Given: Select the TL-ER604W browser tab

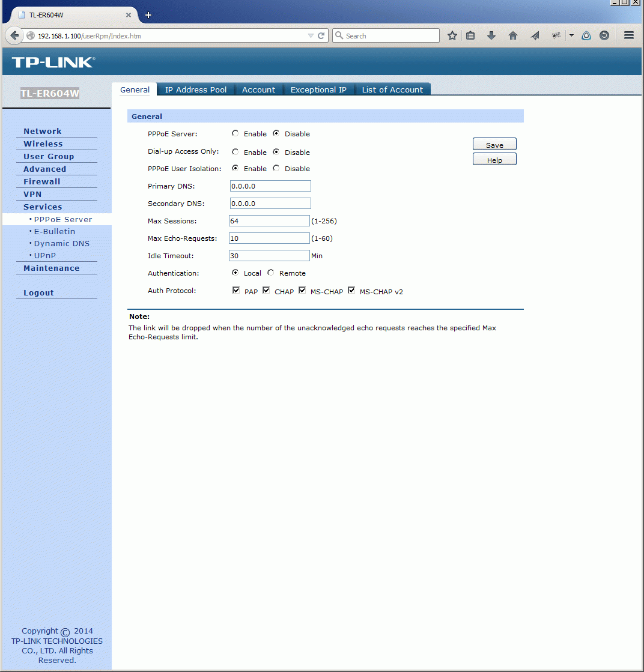Looking at the screenshot, I should point(74,15).
